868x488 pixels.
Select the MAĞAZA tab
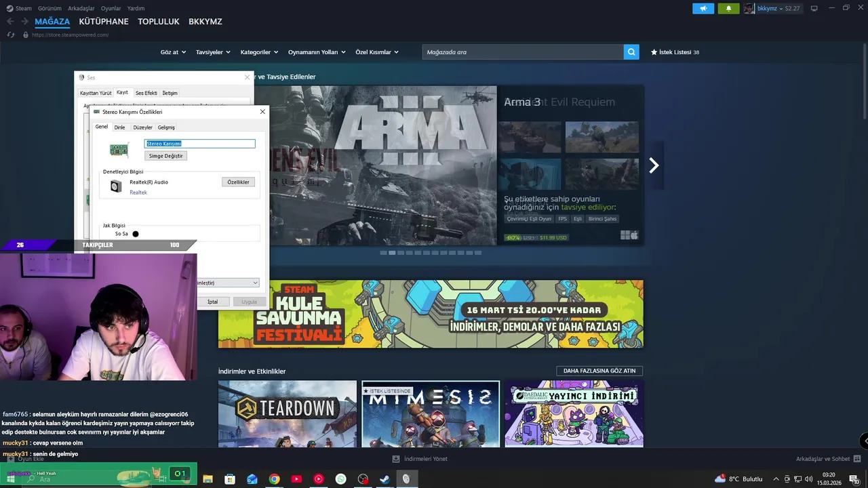pyautogui.click(x=52, y=22)
